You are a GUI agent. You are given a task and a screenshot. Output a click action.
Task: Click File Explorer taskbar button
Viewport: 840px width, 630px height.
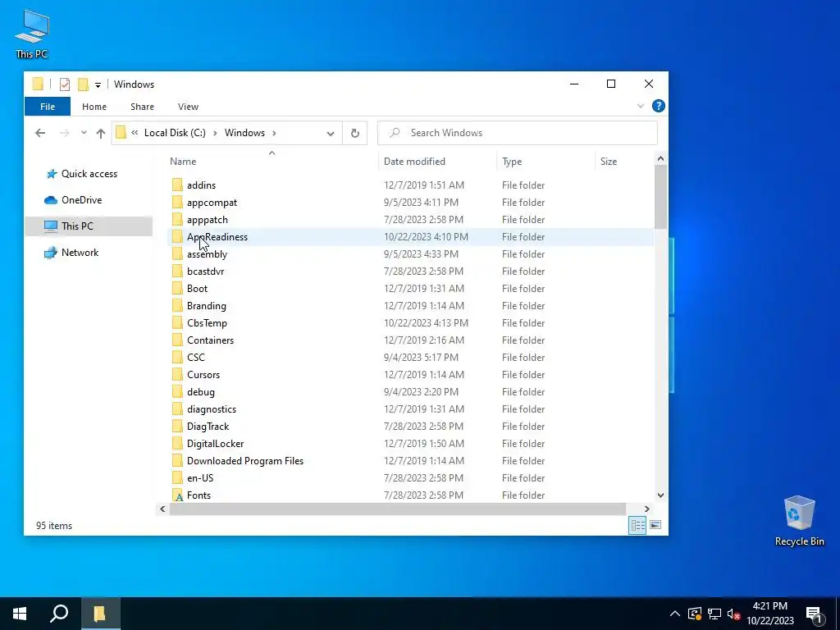tap(100, 614)
